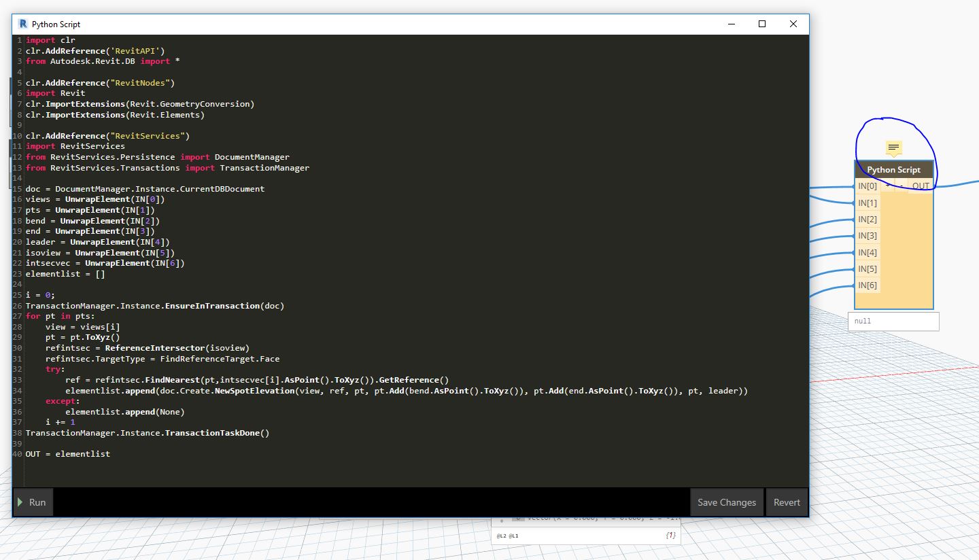
Task: Click the 'end = UnwrapElement(IN[3])' line
Action: pos(90,231)
